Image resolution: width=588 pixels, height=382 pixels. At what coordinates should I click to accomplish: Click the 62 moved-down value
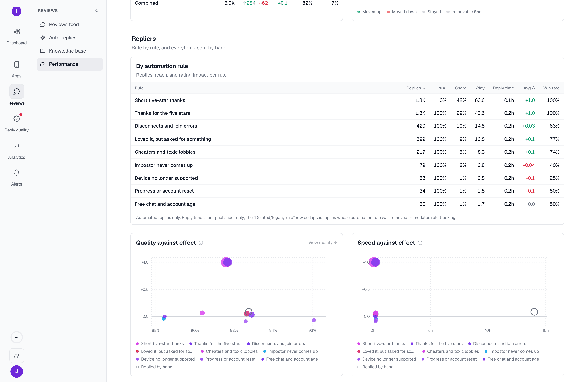tap(263, 3)
